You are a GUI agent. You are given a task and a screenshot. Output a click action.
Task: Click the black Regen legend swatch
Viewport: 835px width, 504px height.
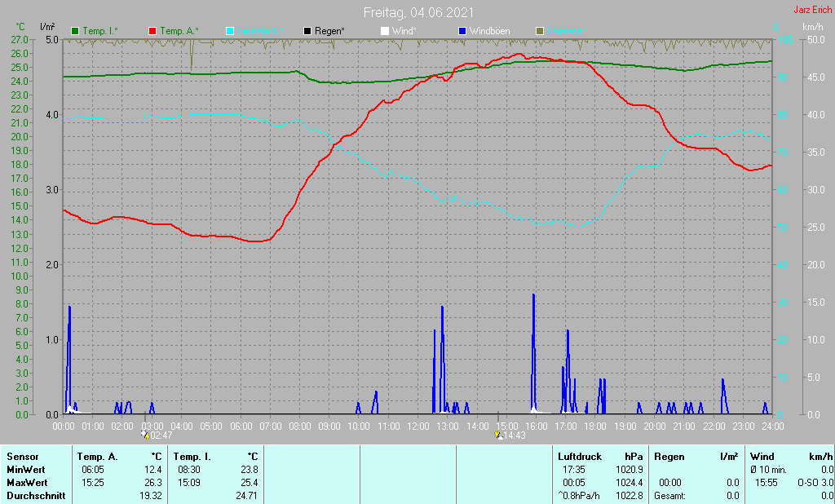coord(307,31)
